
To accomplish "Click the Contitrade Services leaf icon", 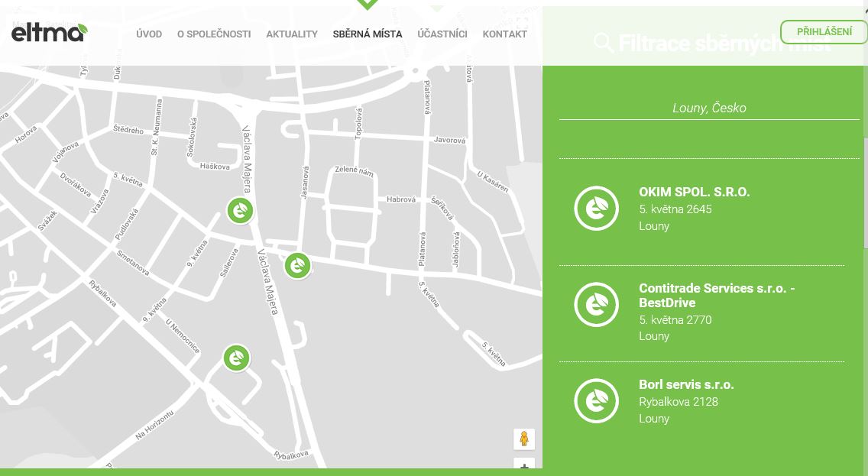I will 596,304.
